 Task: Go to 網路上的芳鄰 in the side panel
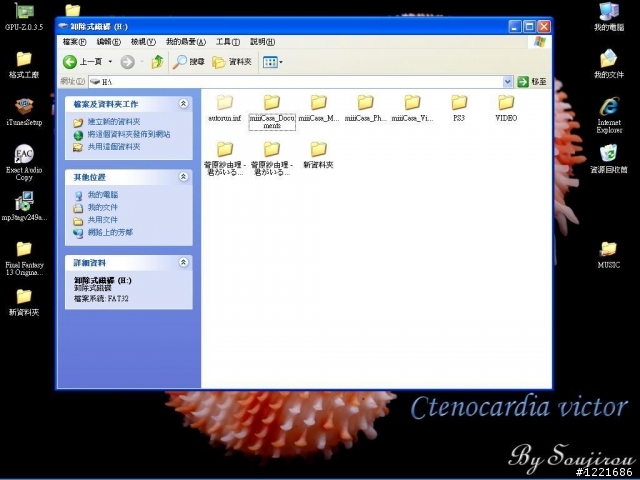tap(110, 233)
